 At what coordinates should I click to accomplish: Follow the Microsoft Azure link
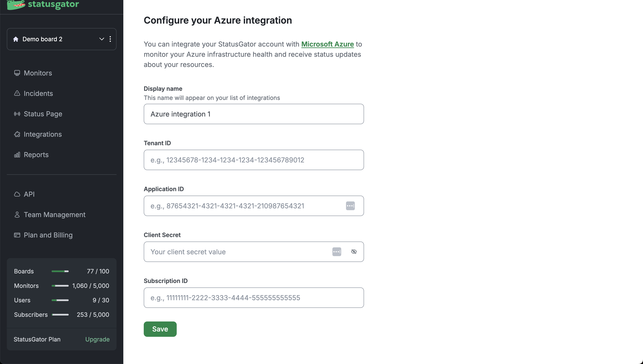327,44
